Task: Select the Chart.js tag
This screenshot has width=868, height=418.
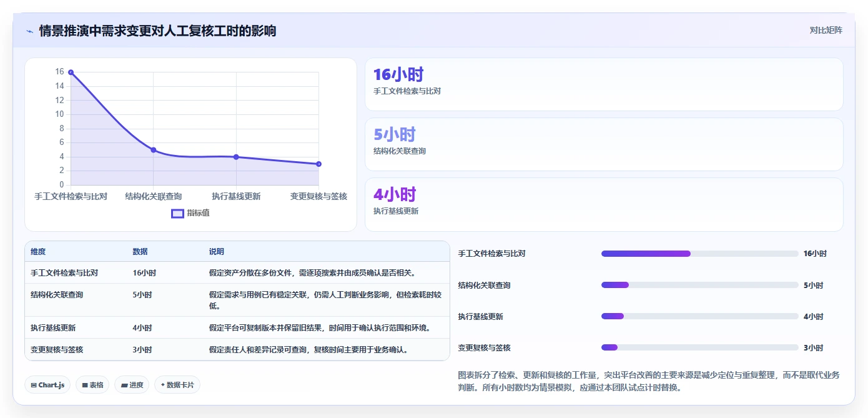Action: pyautogui.click(x=47, y=385)
